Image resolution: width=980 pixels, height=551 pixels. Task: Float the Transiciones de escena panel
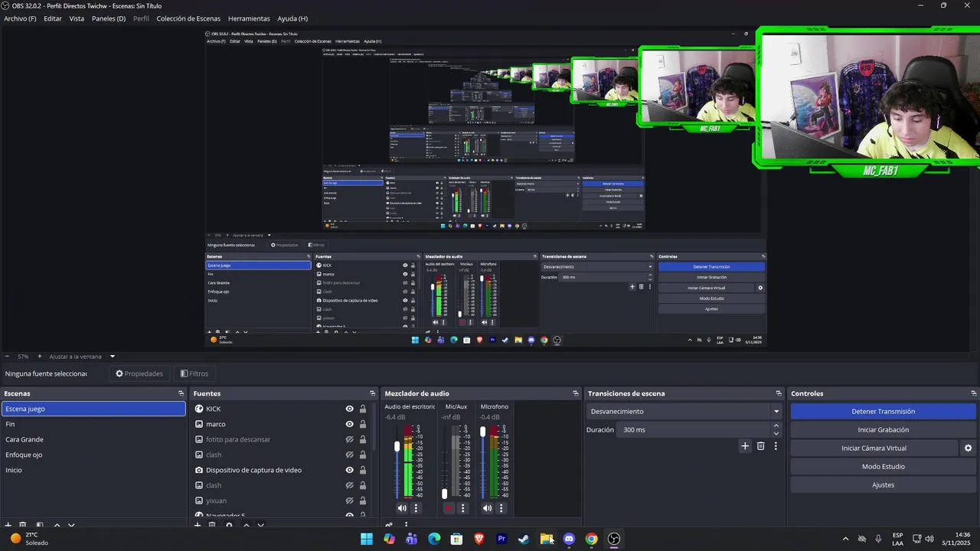(x=779, y=393)
